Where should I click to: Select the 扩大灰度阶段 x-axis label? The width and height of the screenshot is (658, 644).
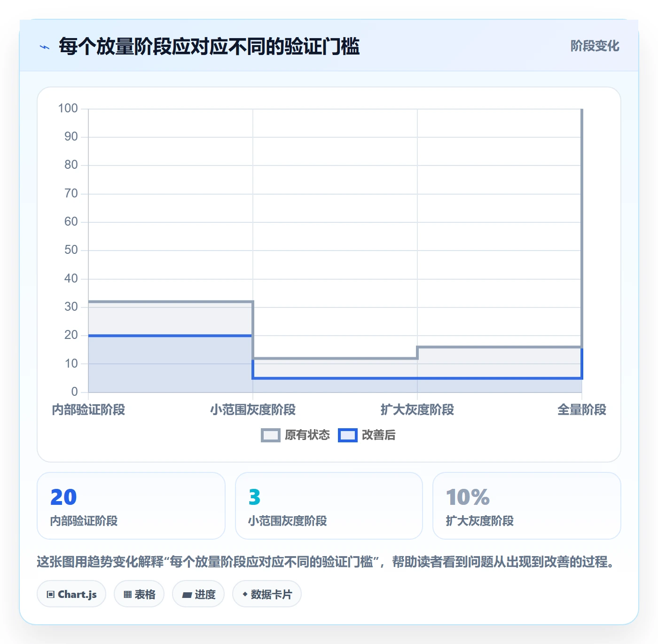[417, 410]
